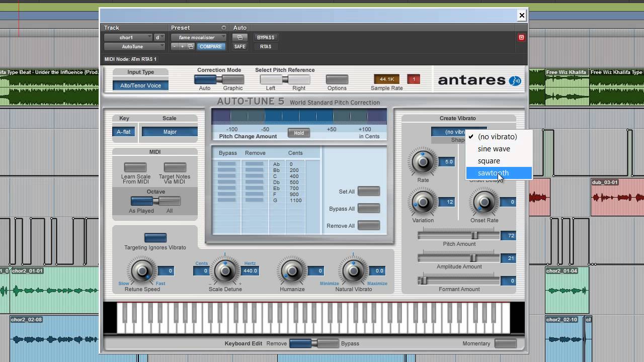The width and height of the screenshot is (644, 362).
Task: Toggle Bypass for note Ab
Action: coord(226,164)
